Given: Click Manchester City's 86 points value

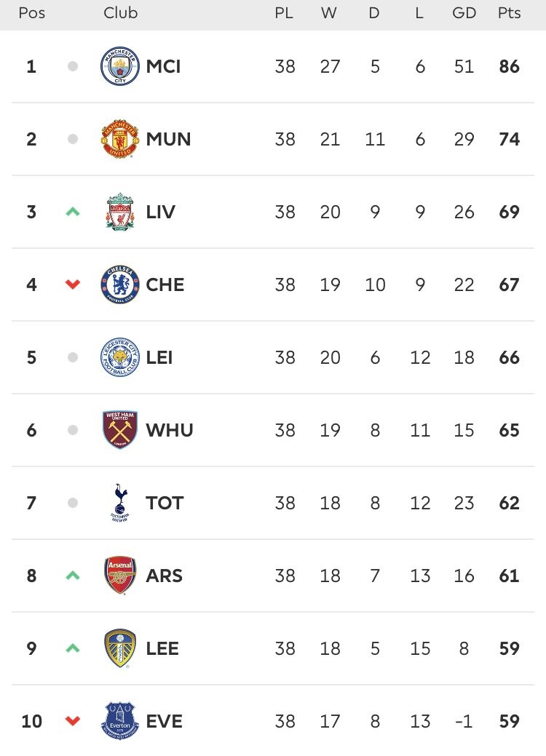Looking at the screenshot, I should coord(510,66).
